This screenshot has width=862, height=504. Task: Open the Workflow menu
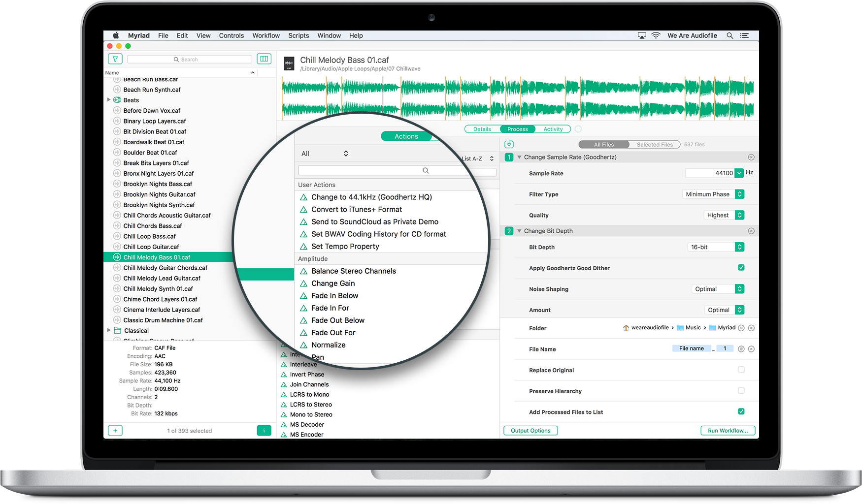pyautogui.click(x=266, y=35)
